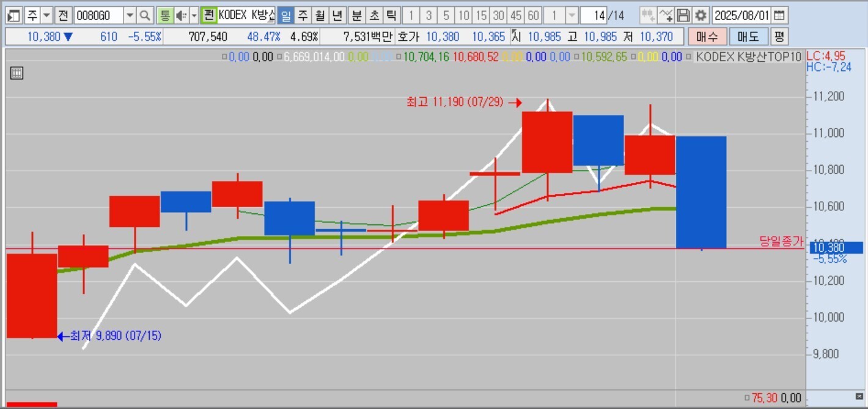This screenshot has width=868, height=409.
Task: Click the window layout icon in the toolbar
Action: 15,15
